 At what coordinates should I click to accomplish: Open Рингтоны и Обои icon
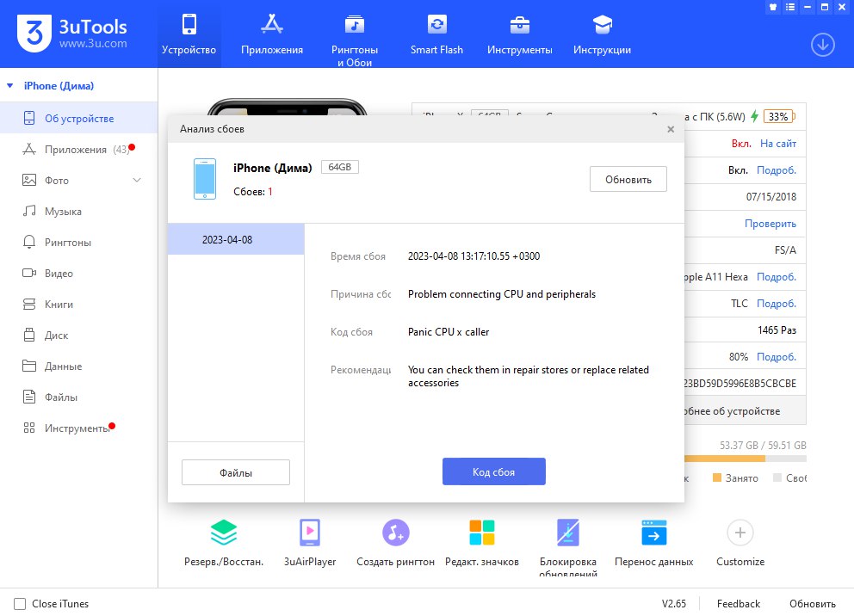(x=355, y=24)
